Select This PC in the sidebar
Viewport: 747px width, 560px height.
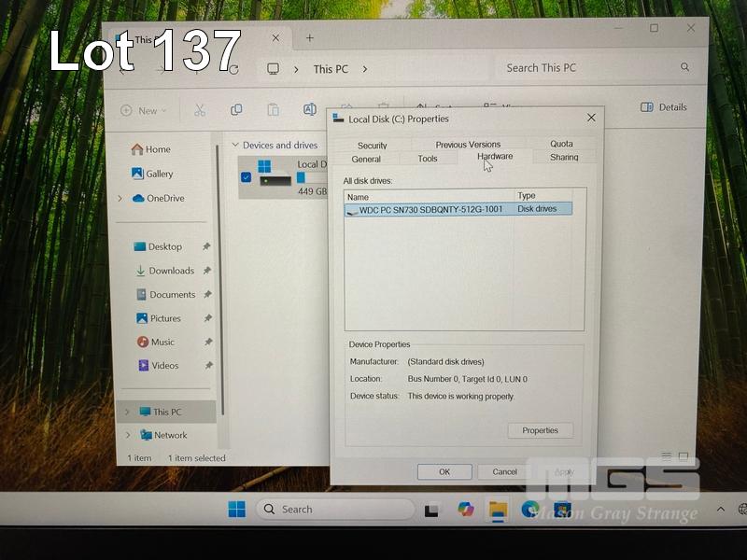click(165, 412)
